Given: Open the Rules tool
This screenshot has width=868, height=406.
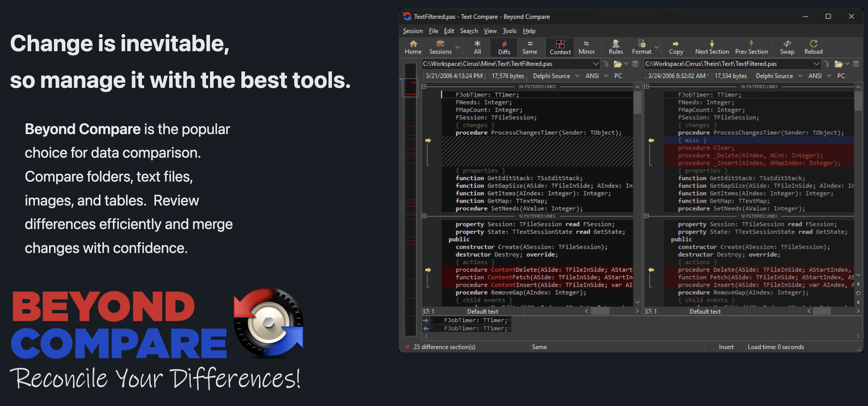Looking at the screenshot, I should (x=615, y=47).
